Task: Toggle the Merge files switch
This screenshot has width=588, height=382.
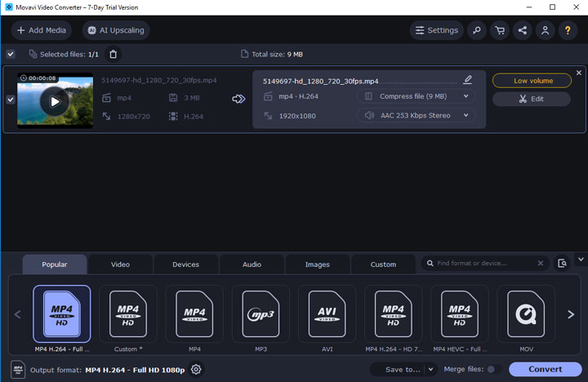Action: (493, 370)
